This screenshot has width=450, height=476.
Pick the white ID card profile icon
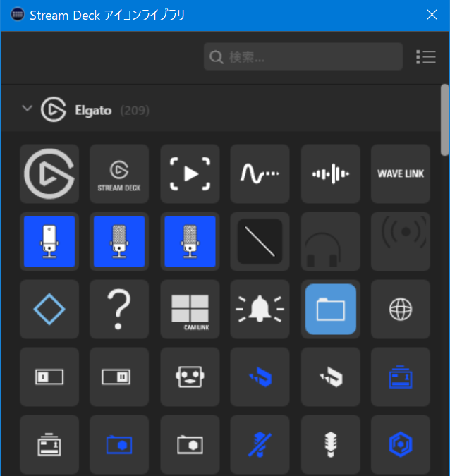coord(49,444)
